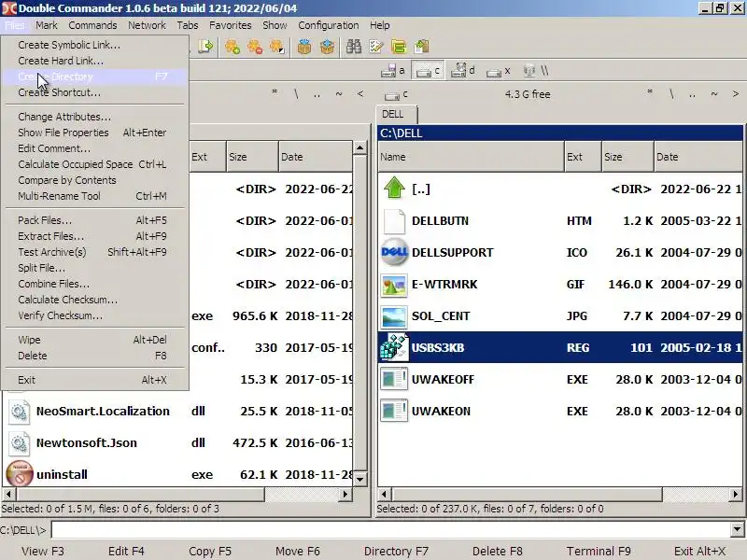Screen dimensions: 747x560
Task: Click the Copy filenames clipboard icon
Action: point(422,46)
